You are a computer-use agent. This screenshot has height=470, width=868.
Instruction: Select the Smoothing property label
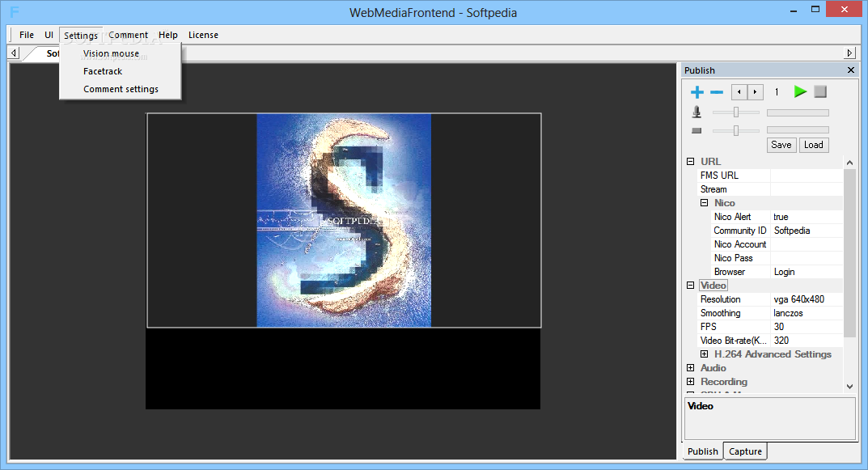point(720,313)
